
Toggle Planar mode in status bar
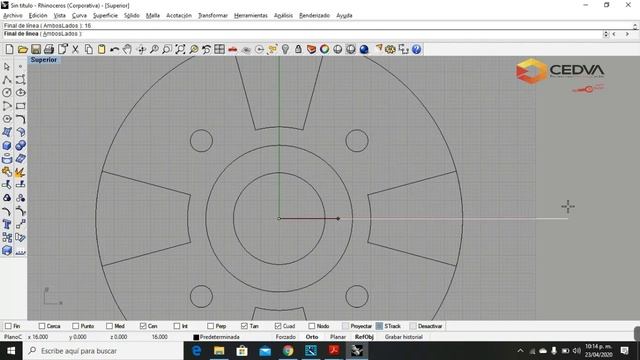(338, 337)
